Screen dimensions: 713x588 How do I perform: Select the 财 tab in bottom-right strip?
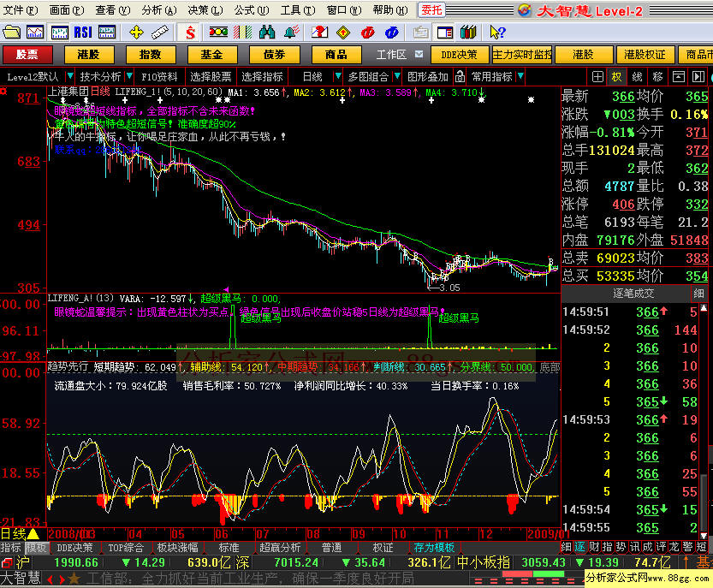(x=593, y=547)
